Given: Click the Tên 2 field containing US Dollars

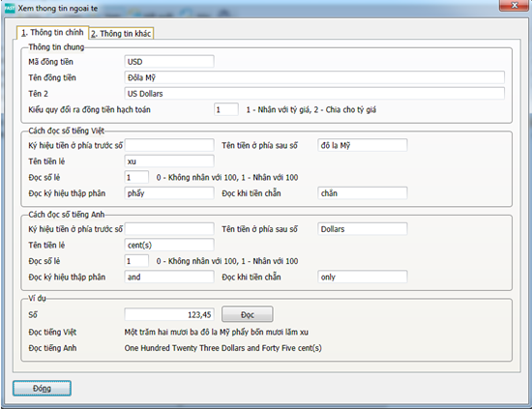Looking at the screenshot, I should (314, 94).
